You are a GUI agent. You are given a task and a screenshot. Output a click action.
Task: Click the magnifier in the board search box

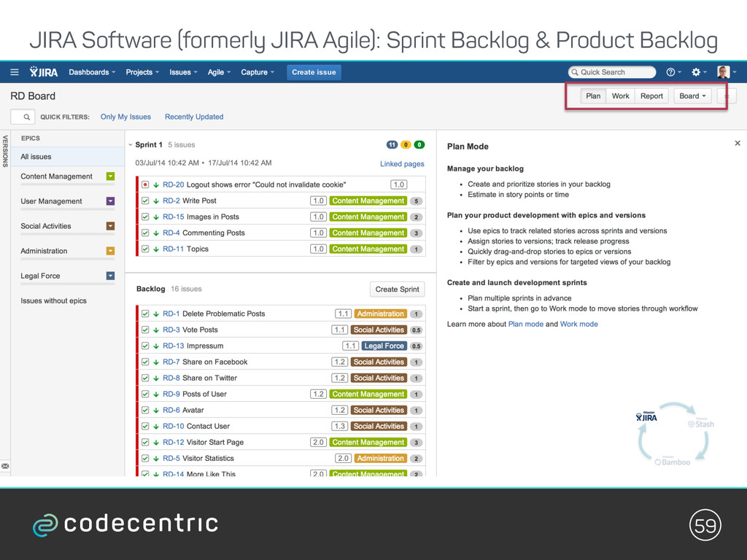[27, 117]
